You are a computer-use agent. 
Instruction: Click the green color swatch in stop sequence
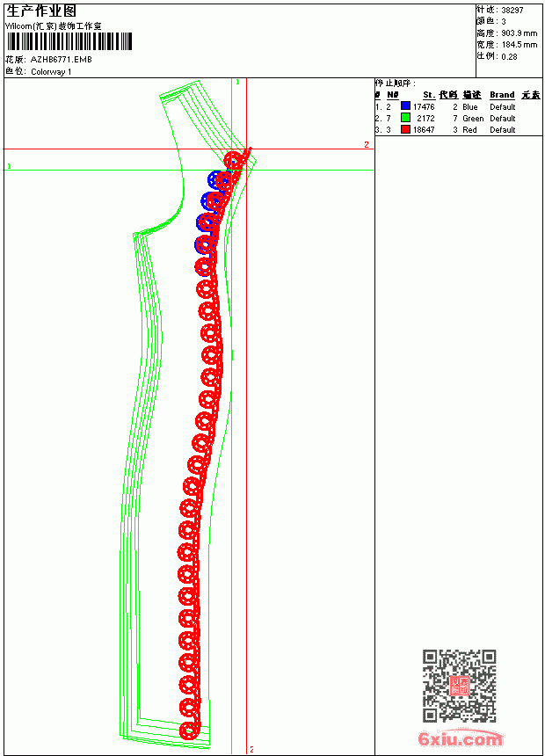pos(405,118)
